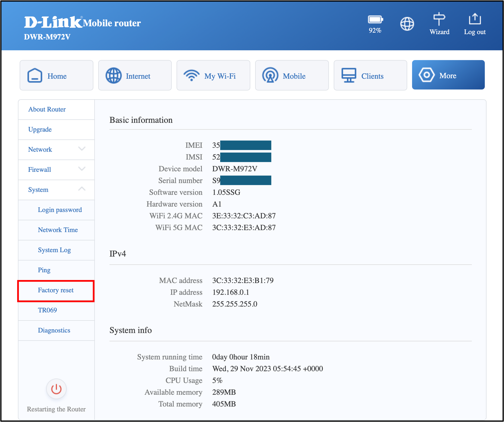
Task: Click the D-Link logo
Action: (53, 22)
